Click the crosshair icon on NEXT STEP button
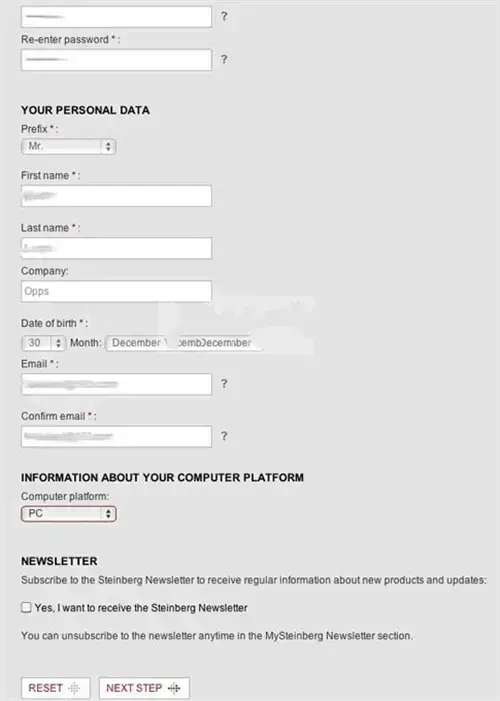Screen dimensions: 500x701 174,688
